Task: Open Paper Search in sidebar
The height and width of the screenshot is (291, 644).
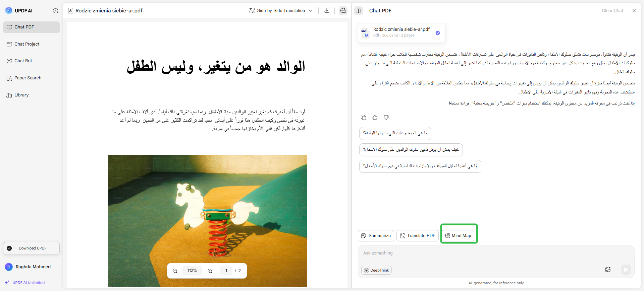Action: point(31,78)
